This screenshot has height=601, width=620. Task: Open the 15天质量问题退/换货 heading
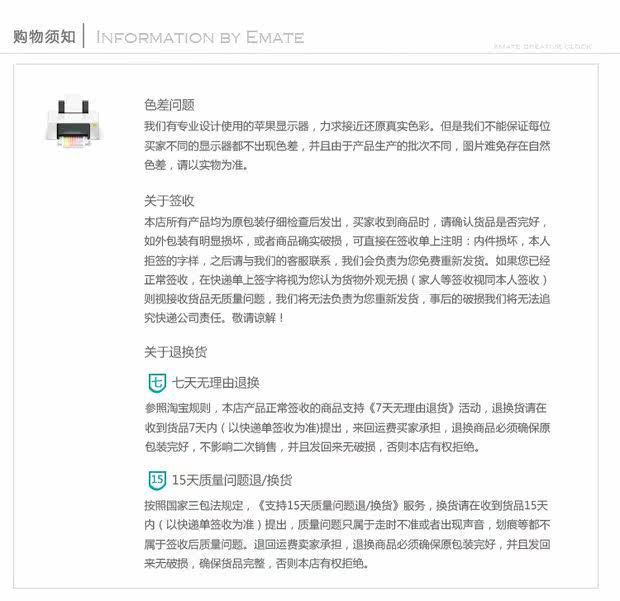tap(232, 480)
